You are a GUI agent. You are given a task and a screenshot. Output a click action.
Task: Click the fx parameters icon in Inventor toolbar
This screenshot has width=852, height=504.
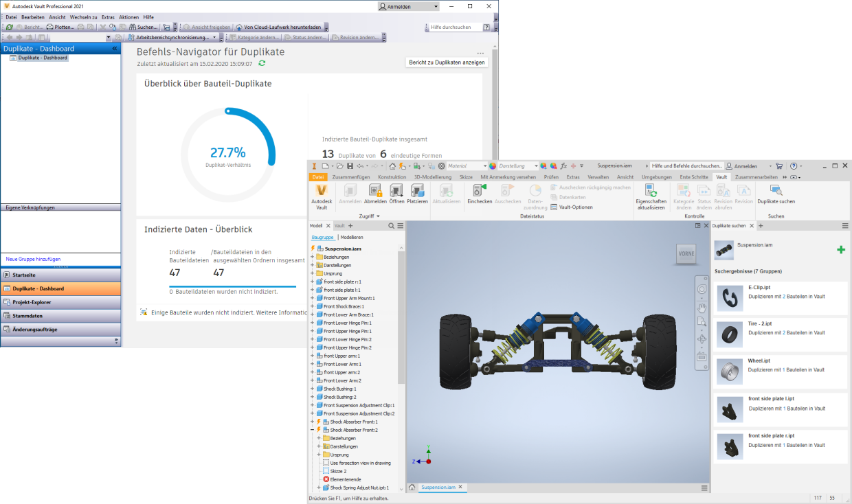564,166
